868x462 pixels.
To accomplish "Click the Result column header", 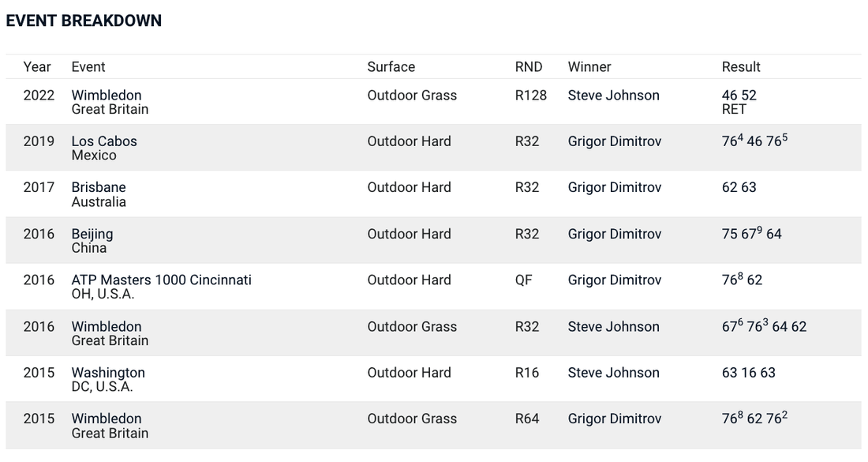I will (741, 67).
